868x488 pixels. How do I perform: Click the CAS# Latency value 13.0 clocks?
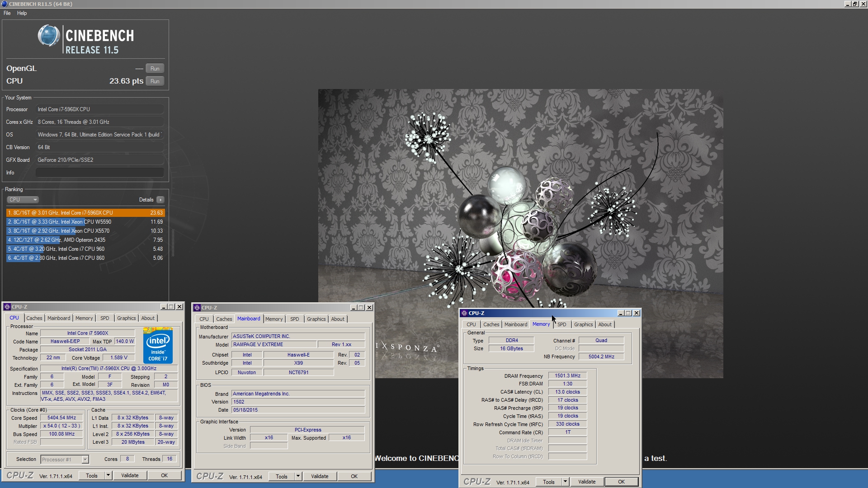coord(567,392)
